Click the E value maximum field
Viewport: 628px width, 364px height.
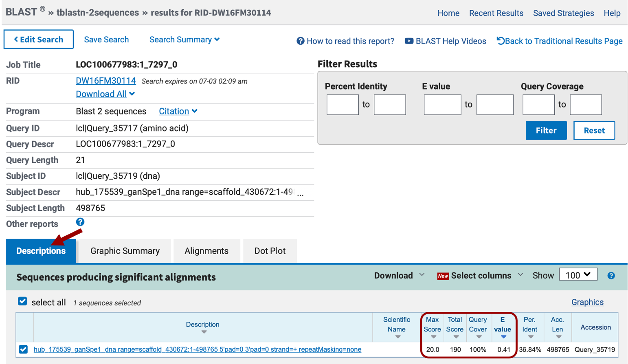pos(495,105)
